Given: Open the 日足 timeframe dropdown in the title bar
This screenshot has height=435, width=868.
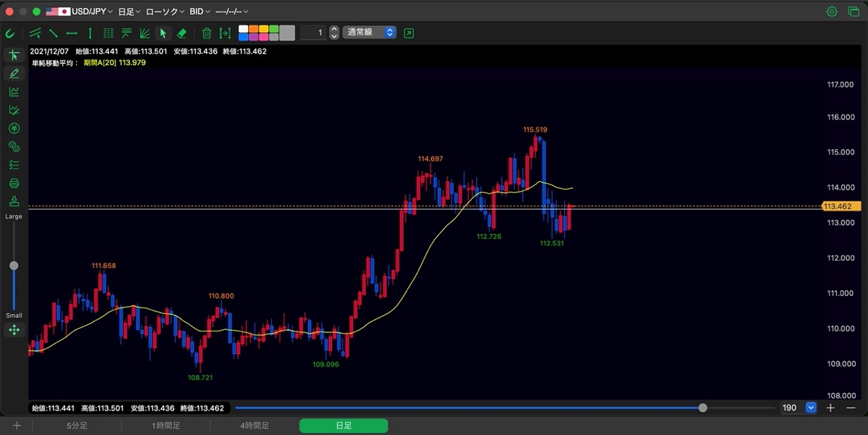Looking at the screenshot, I should coord(129,12).
